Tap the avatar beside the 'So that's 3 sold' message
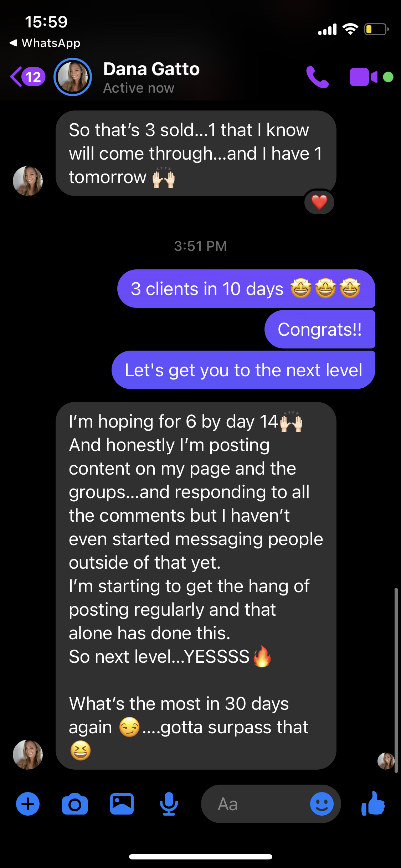 pos(28,181)
